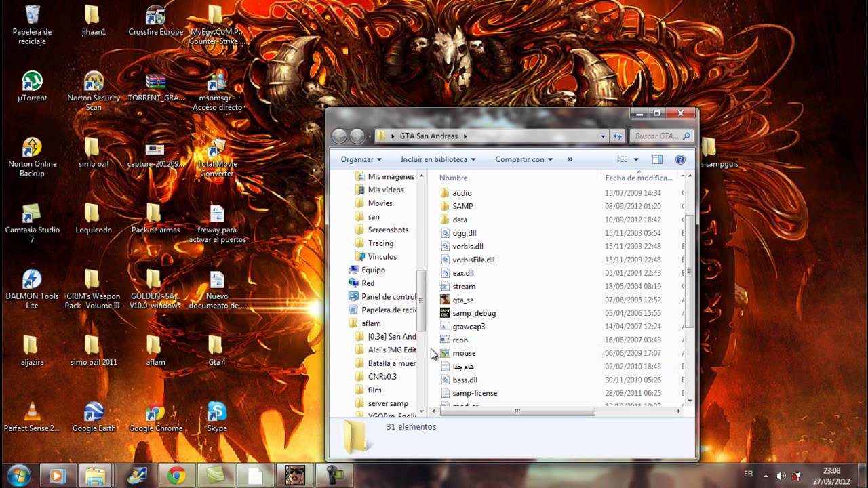Open the aljazira desktop folder
The image size is (868, 488).
coord(32,350)
